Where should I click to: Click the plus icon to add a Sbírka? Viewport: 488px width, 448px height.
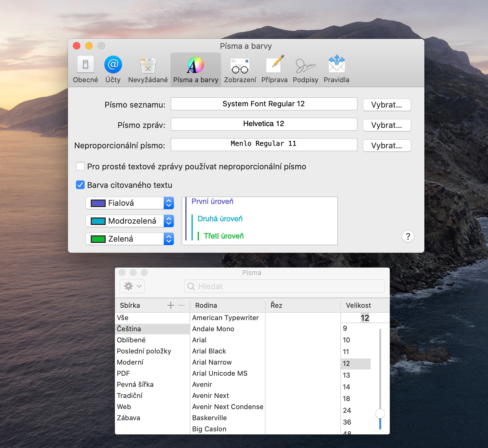pos(170,306)
